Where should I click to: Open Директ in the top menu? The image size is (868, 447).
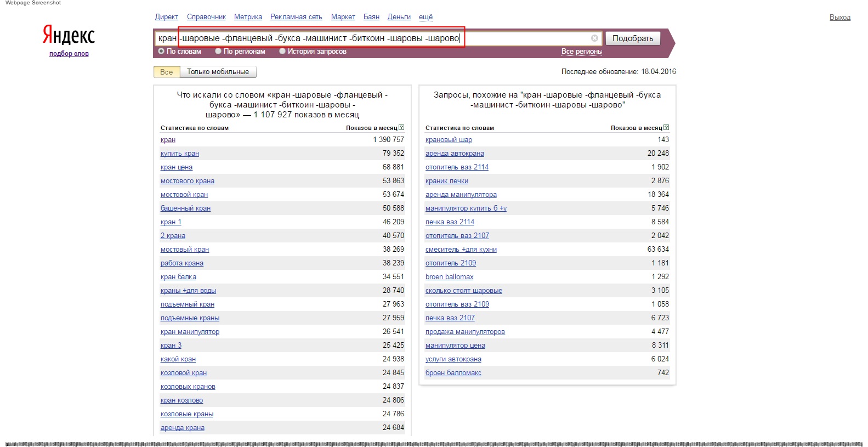[167, 17]
